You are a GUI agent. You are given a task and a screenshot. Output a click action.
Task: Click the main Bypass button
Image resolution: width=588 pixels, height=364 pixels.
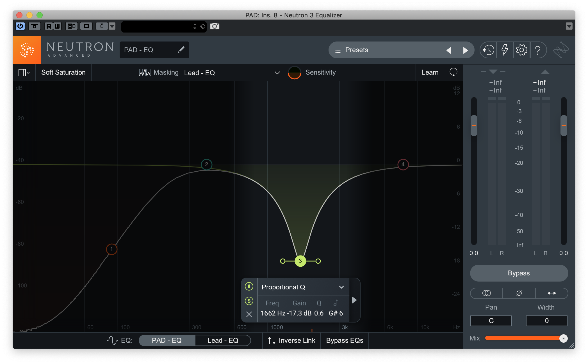point(519,273)
